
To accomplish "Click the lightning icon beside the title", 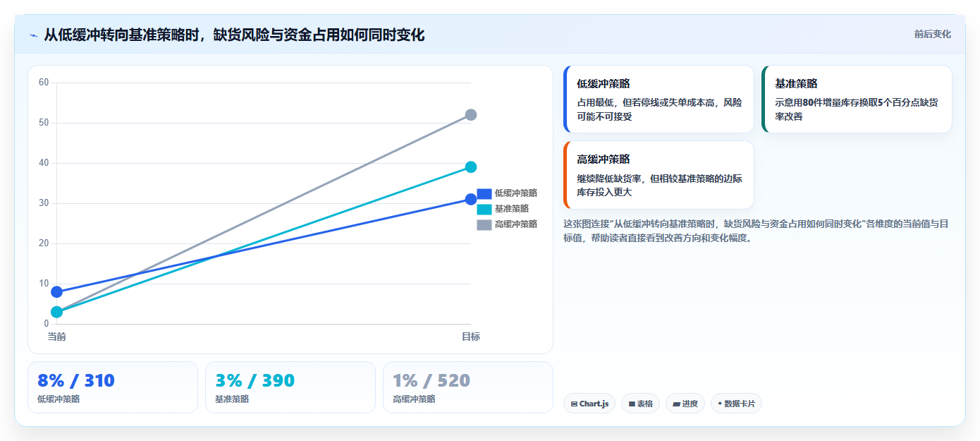I will (x=34, y=35).
